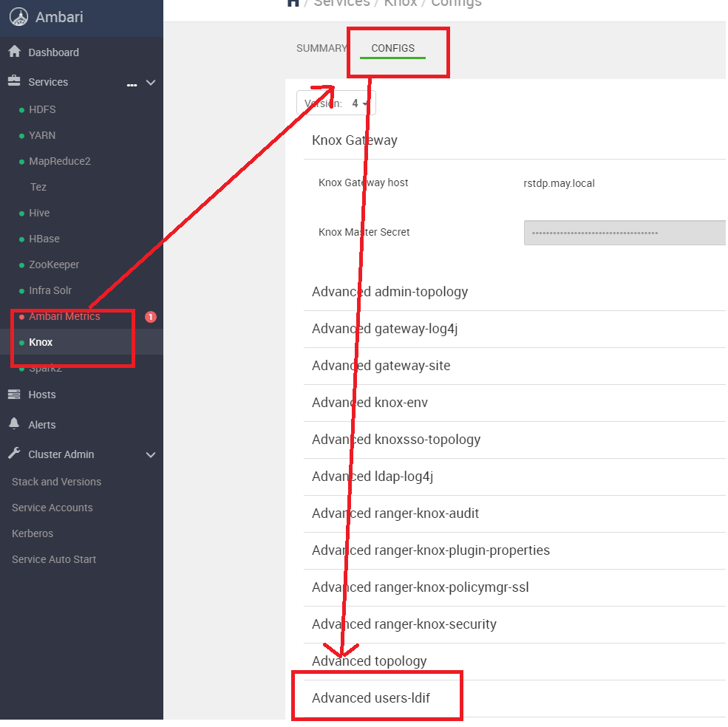Expand Advanced ranger-knox-security section
This screenshot has height=727, width=728.
(x=404, y=624)
